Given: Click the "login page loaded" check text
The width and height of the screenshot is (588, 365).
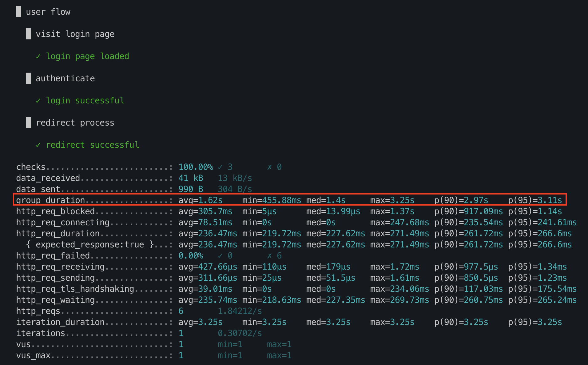Looking at the screenshot, I should 87,56.
